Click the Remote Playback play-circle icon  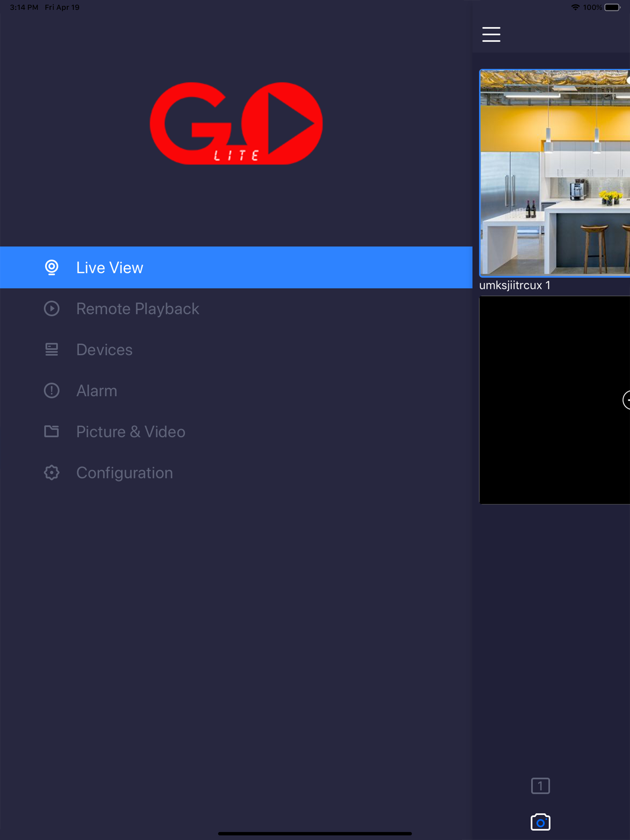coord(52,309)
